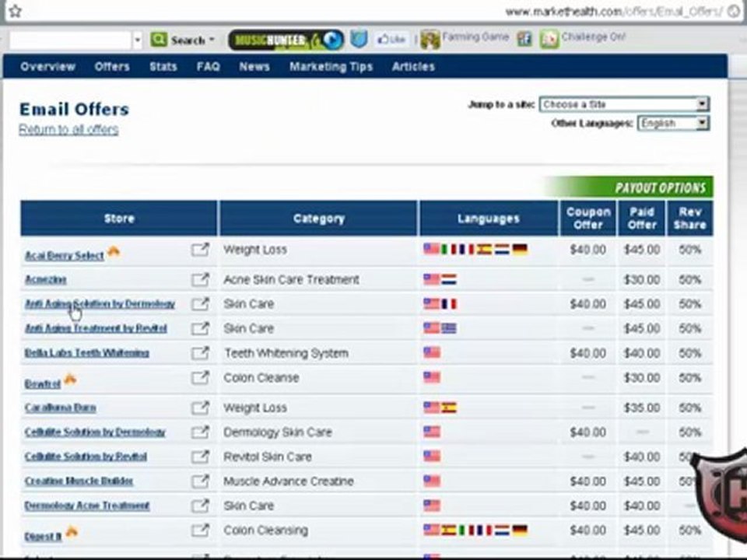Open Acai Berry Select in new window icon
747x560 pixels.
pos(200,250)
